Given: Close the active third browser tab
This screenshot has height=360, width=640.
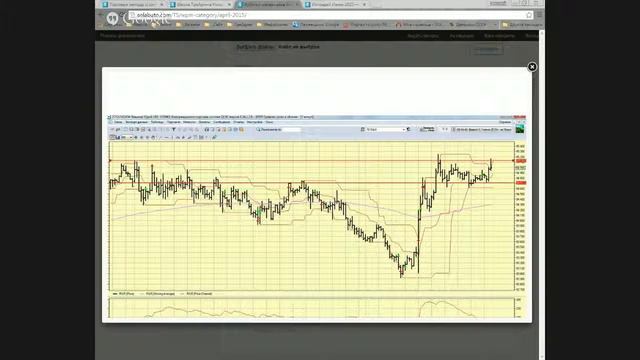Looking at the screenshot, I should [x=297, y=4].
